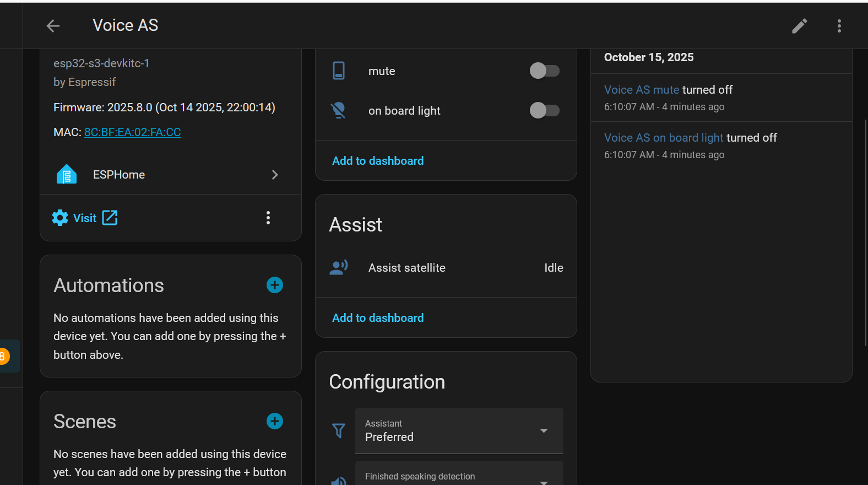Click the pencil edit icon
The width and height of the screenshot is (868, 485).
799,26
